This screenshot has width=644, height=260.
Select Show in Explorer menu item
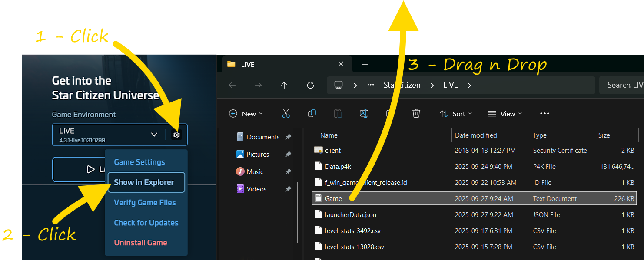144,182
